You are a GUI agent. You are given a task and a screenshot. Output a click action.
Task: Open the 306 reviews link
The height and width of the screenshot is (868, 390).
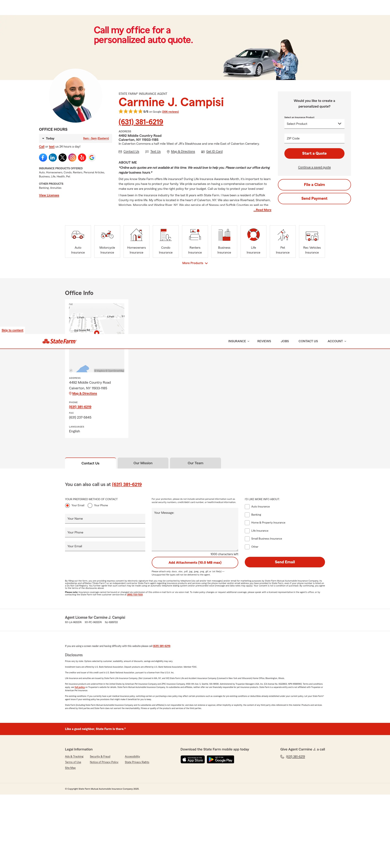tap(170, 112)
